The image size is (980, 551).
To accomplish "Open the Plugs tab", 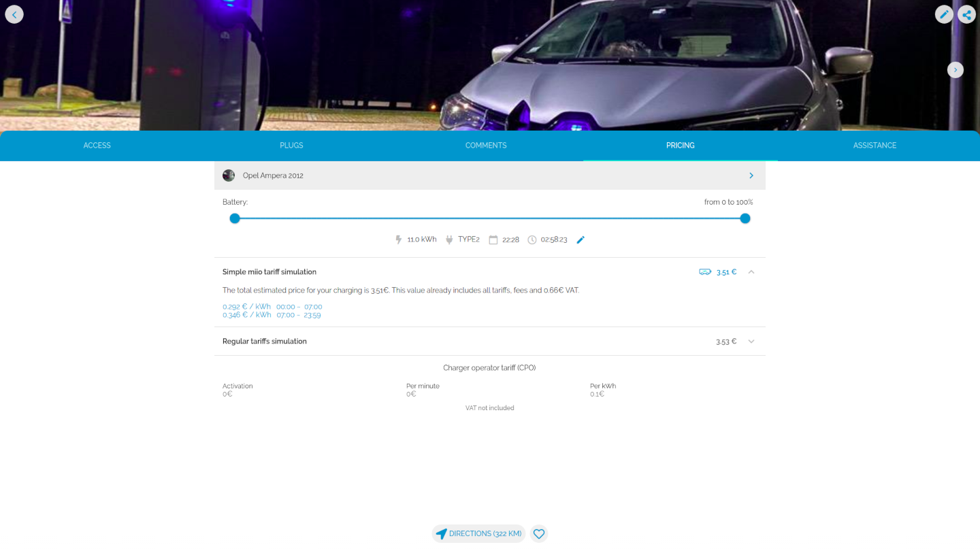I will 291,146.
